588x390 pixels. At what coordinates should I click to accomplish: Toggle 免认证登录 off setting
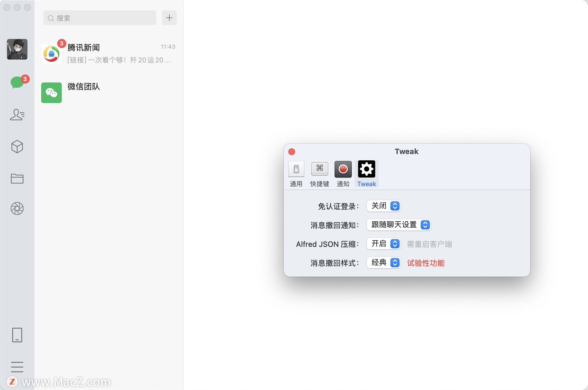click(x=384, y=205)
